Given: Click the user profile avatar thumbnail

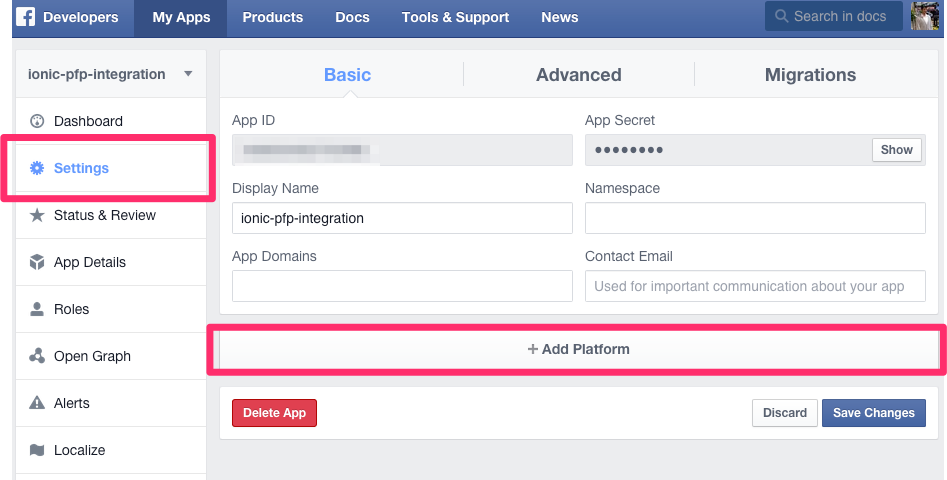Looking at the screenshot, I should pos(925,16).
